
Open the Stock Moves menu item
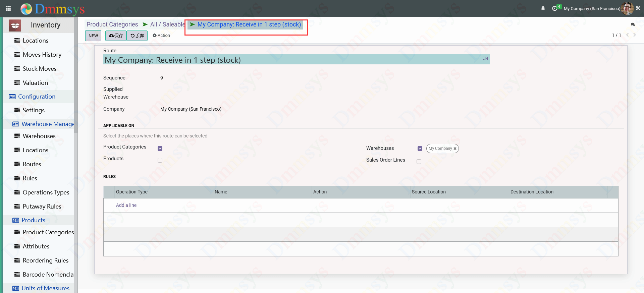pyautogui.click(x=40, y=68)
